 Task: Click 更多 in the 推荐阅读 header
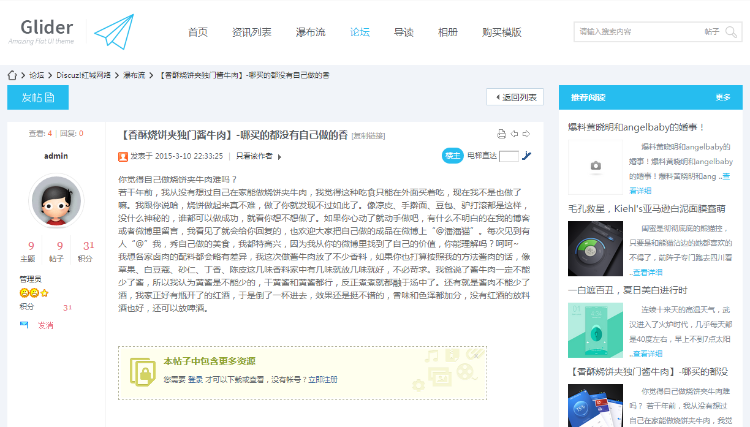point(723,97)
